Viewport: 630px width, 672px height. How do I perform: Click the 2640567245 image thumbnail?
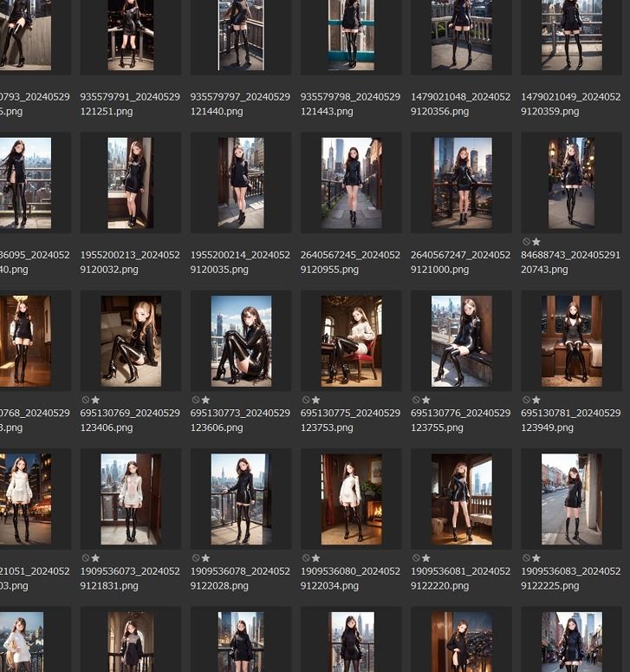click(x=351, y=182)
